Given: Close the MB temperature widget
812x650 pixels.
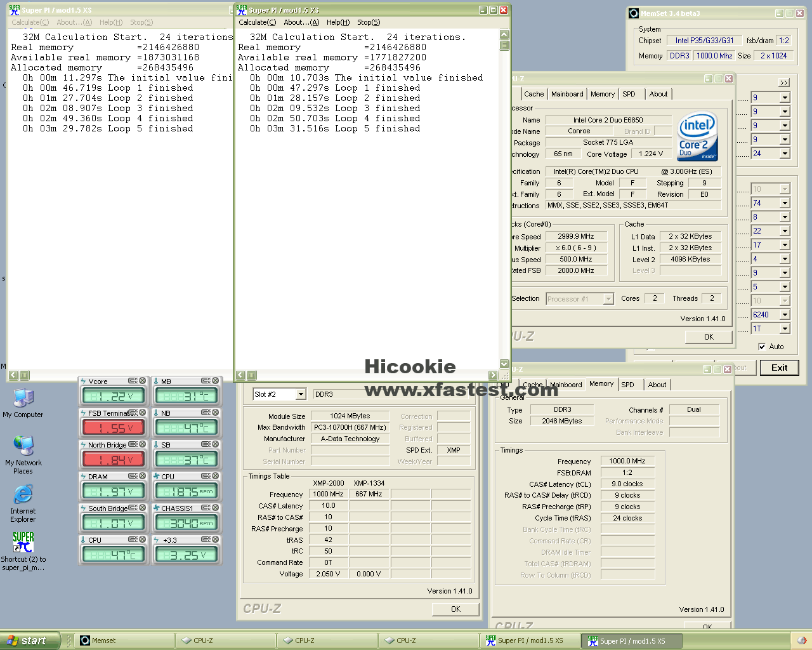Looking at the screenshot, I should [x=215, y=381].
